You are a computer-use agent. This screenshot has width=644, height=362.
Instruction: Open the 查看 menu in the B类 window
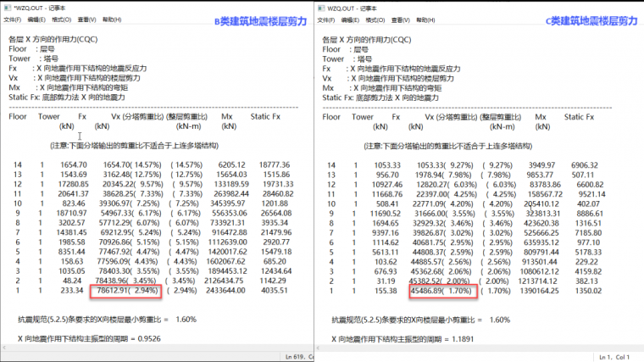(86, 19)
